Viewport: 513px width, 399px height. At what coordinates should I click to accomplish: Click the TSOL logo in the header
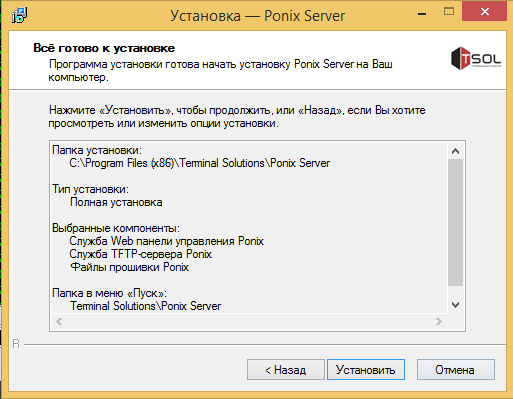[x=476, y=58]
